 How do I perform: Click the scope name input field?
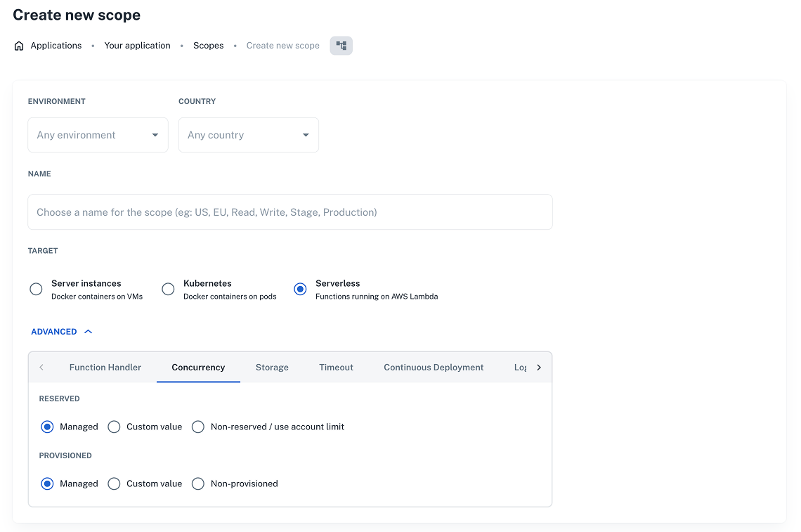[x=289, y=212]
